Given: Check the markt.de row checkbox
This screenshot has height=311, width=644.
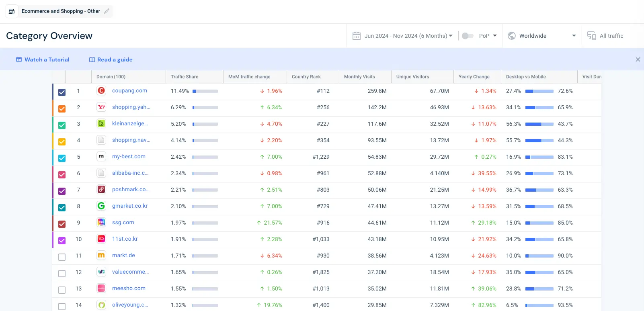Looking at the screenshot, I should [62, 257].
